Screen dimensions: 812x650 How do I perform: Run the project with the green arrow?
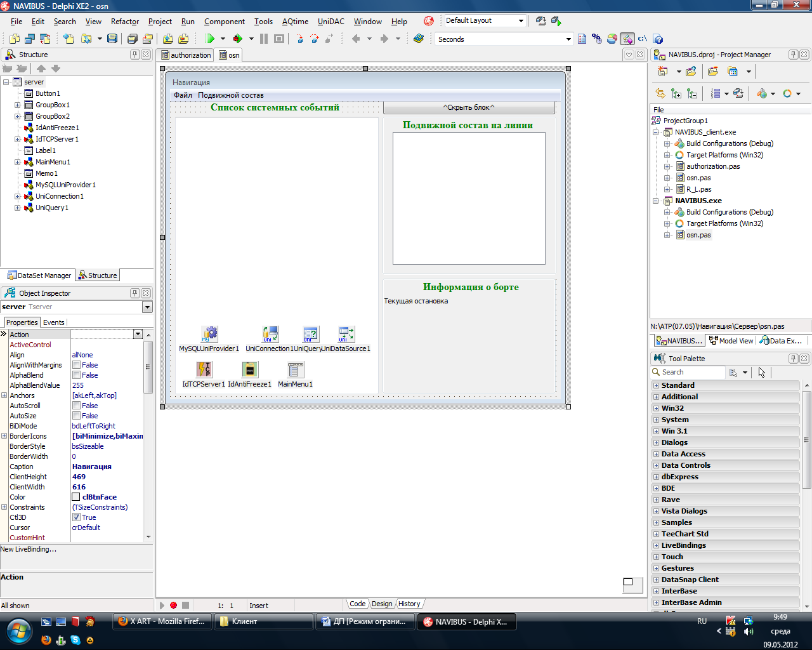(210, 39)
